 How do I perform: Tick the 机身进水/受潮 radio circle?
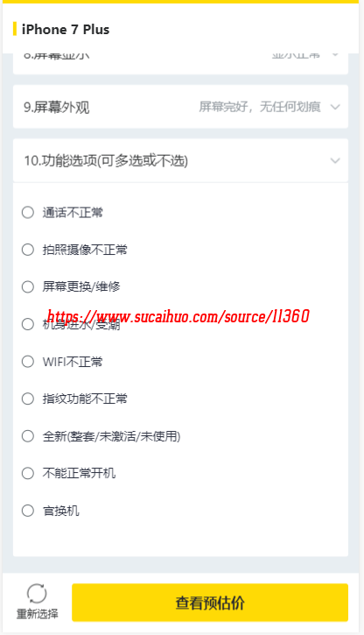coord(28,324)
